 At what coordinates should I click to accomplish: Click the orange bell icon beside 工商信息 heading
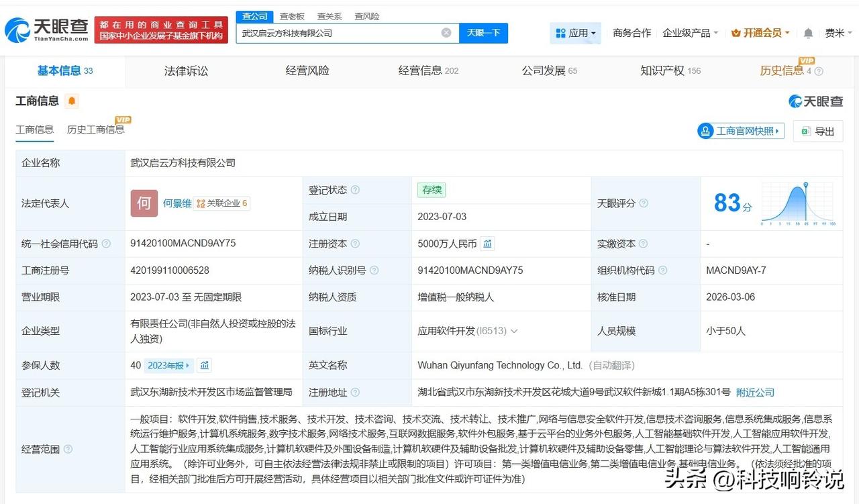click(x=72, y=101)
